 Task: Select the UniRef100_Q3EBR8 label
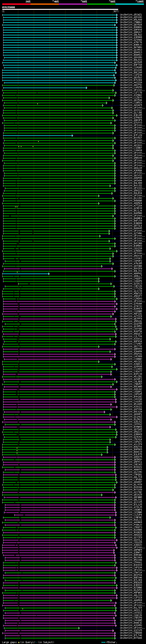131,37
